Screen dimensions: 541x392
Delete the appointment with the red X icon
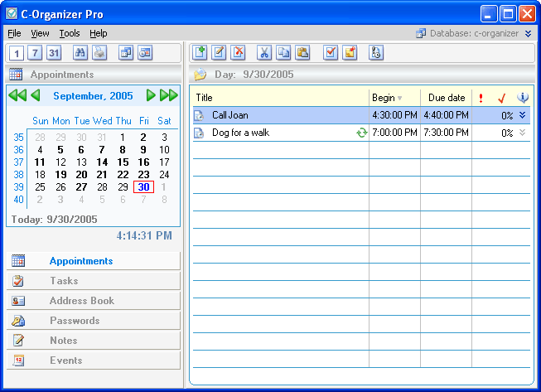pyautogui.click(x=238, y=53)
